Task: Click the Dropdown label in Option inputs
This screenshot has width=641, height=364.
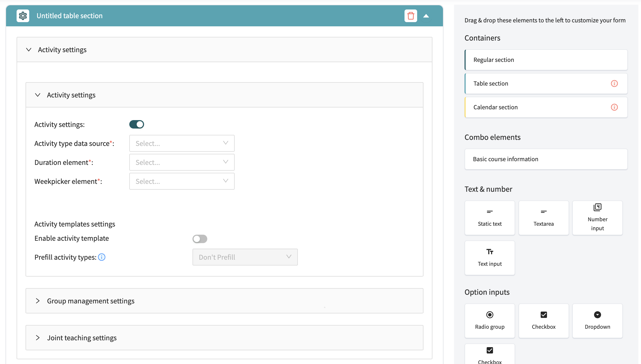Action: (598, 327)
